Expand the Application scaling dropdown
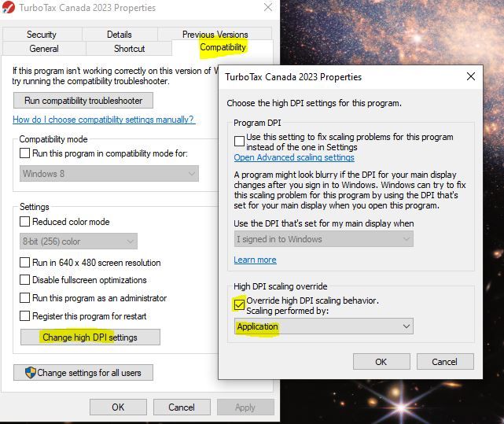The height and width of the screenshot is (424, 504). point(324,326)
